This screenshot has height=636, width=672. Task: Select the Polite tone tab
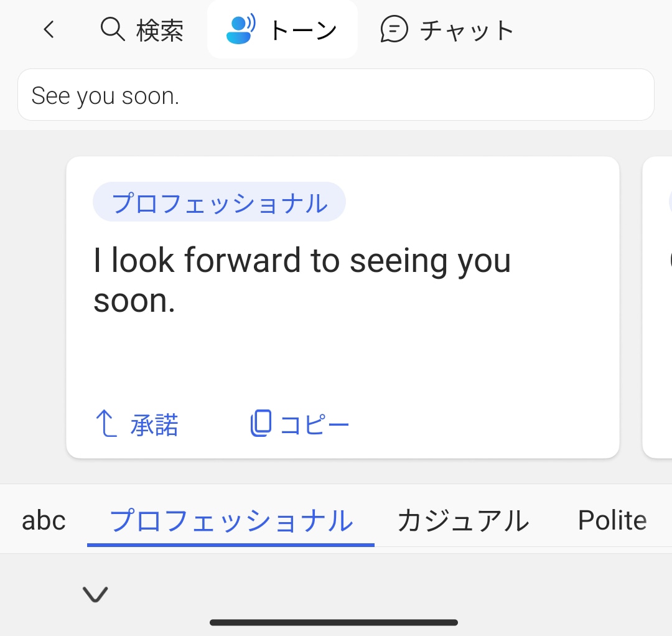(612, 520)
